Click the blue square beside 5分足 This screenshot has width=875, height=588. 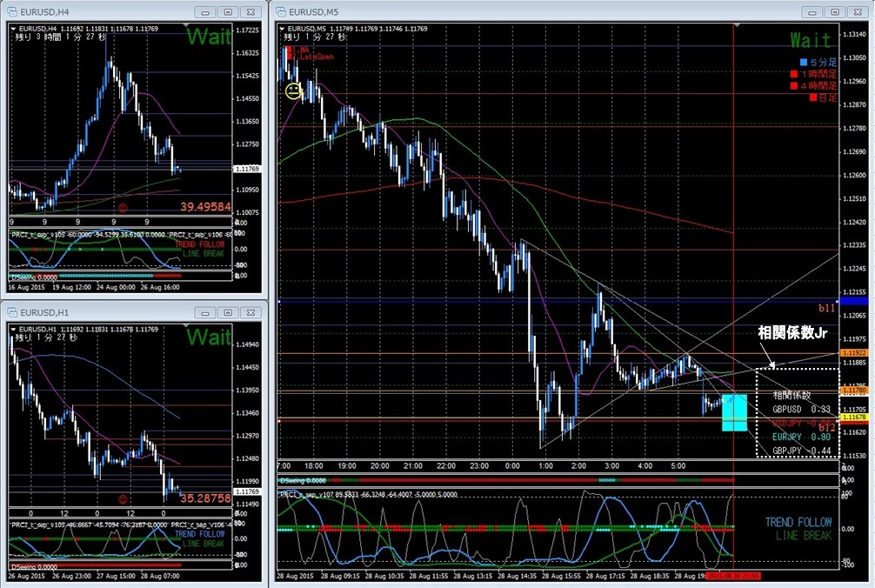pyautogui.click(x=804, y=62)
